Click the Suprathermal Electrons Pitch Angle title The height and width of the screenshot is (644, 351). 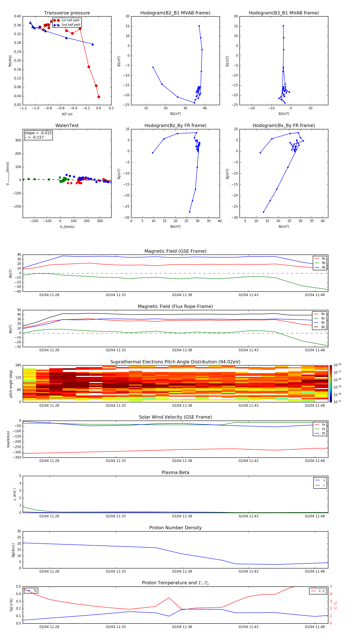pos(175,362)
